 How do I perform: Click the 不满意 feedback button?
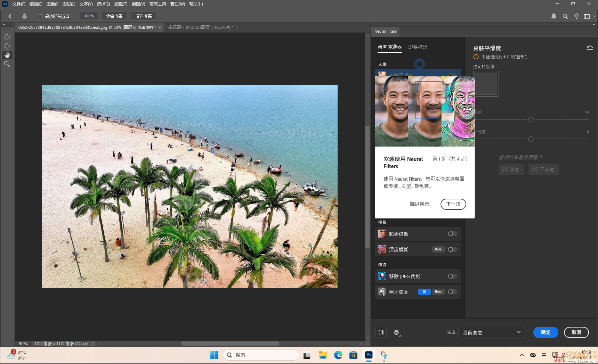coord(543,169)
